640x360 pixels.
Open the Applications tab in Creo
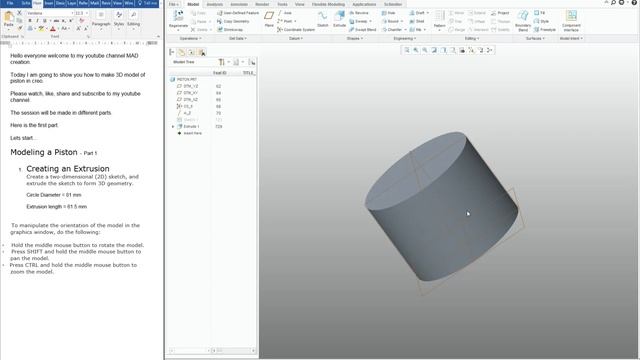pyautogui.click(x=364, y=4)
